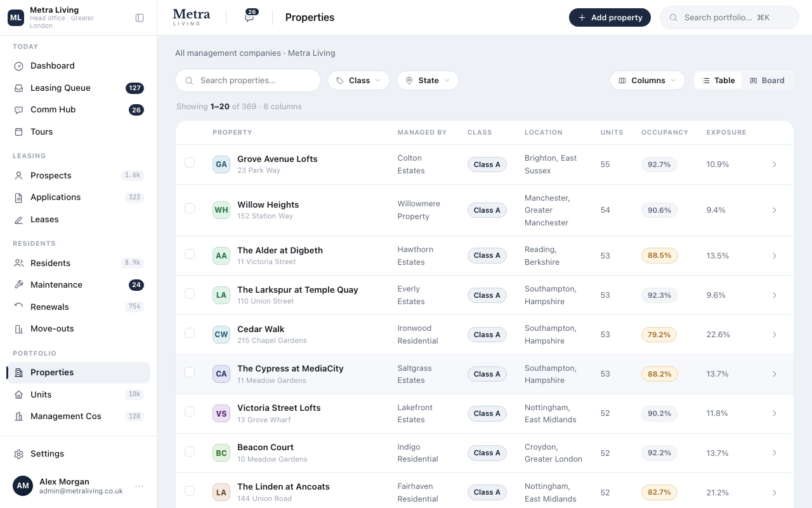Image resolution: width=812 pixels, height=508 pixels.
Task: Click the Renewals arrow icon
Action: pyautogui.click(x=18, y=307)
